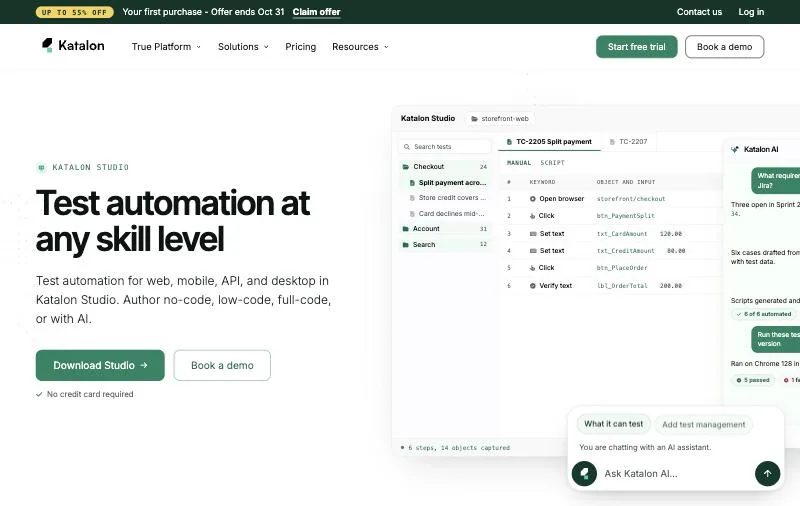Click the Set text icon for txt_CreditAmount
This screenshot has height=506, width=800.
click(533, 251)
